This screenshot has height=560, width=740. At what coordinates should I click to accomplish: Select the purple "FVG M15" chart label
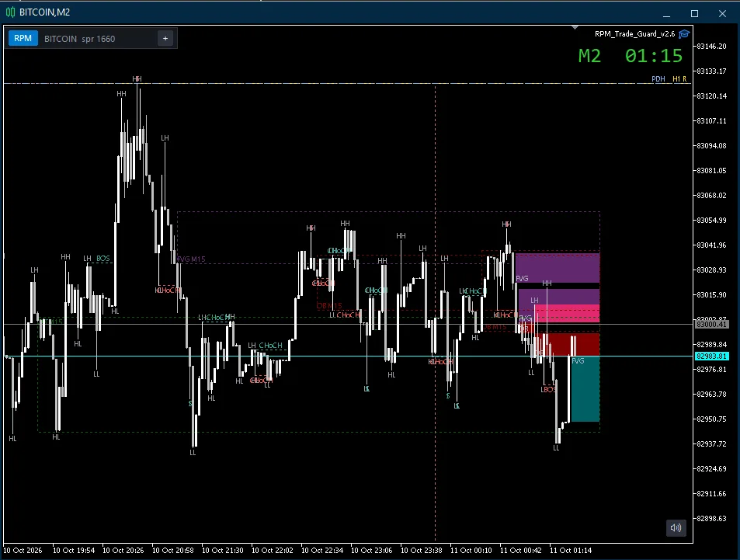[191, 259]
